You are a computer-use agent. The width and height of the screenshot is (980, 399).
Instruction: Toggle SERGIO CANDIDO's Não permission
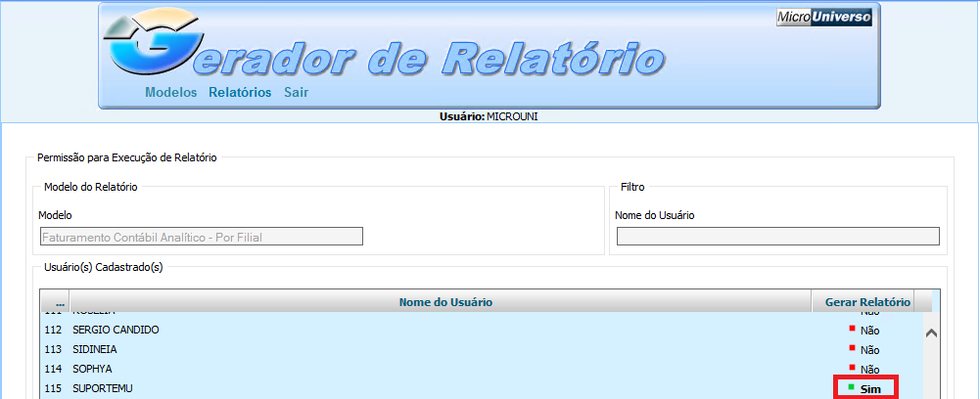869,331
